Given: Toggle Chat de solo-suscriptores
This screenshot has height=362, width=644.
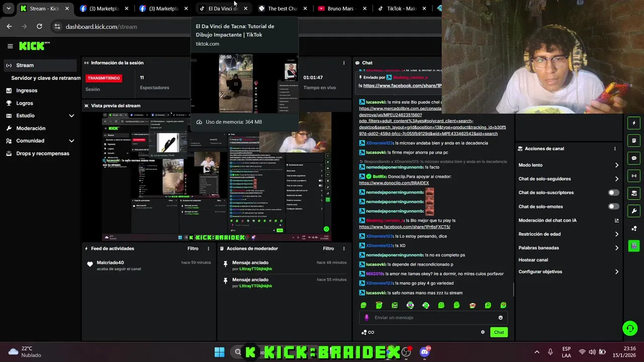Looking at the screenshot, I should pyautogui.click(x=613, y=193).
